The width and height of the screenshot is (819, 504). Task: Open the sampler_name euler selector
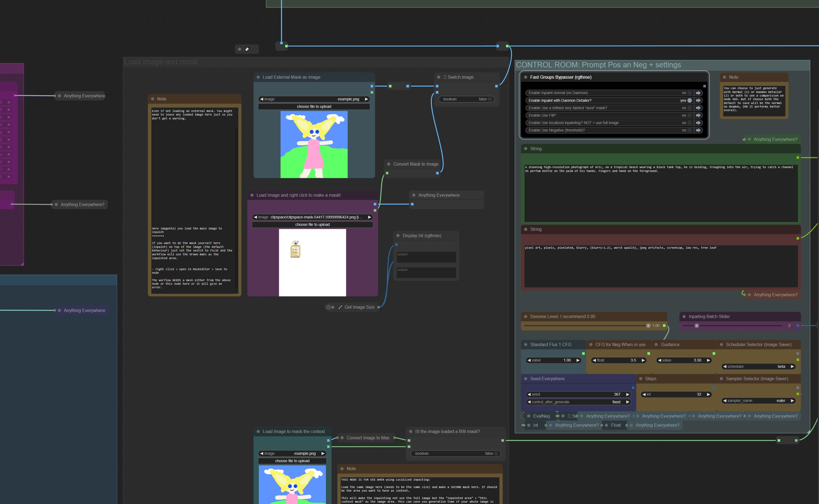coord(759,401)
